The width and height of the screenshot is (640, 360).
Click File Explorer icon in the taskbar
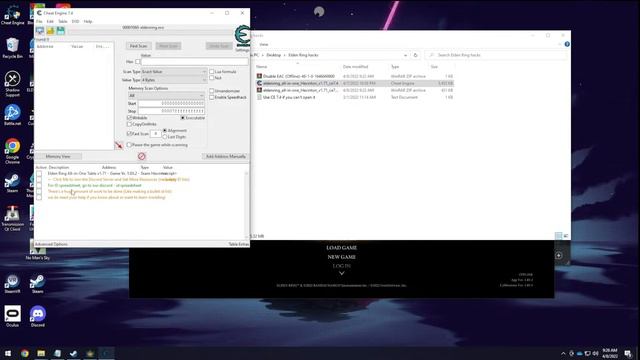tap(41, 353)
